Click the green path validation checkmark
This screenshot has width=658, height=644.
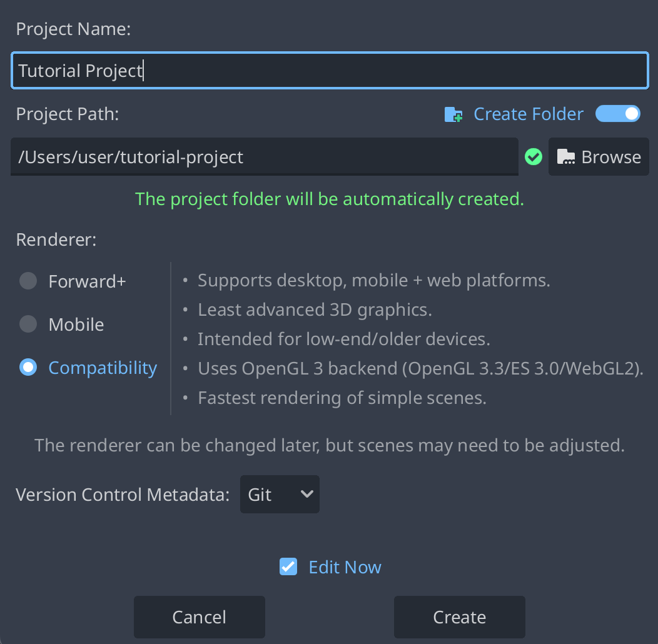534,156
